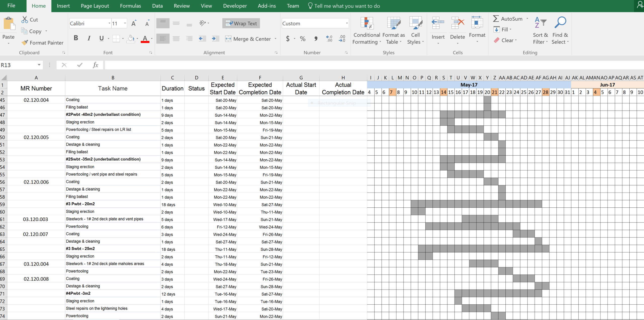Viewport: 644px width, 320px height.
Task: Open the Font dropdown showing Calibri
Action: [110, 23]
